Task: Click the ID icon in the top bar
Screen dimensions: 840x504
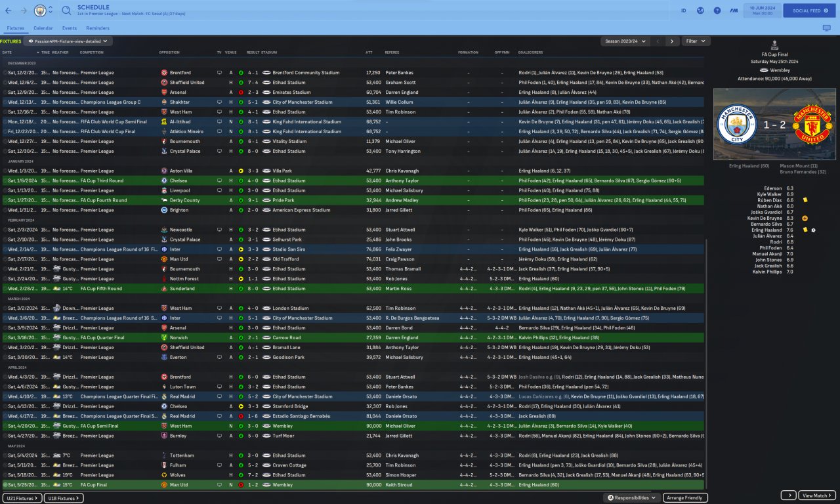Action: [x=683, y=10]
